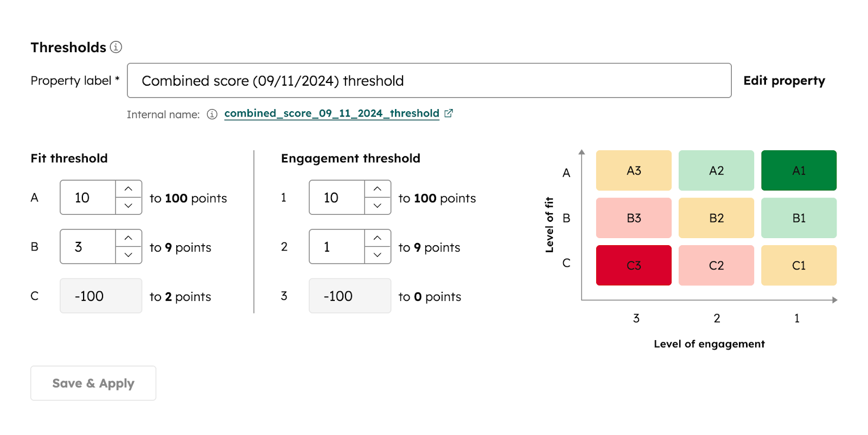868x435 pixels.
Task: Select the dark green A1 cell
Action: click(799, 171)
